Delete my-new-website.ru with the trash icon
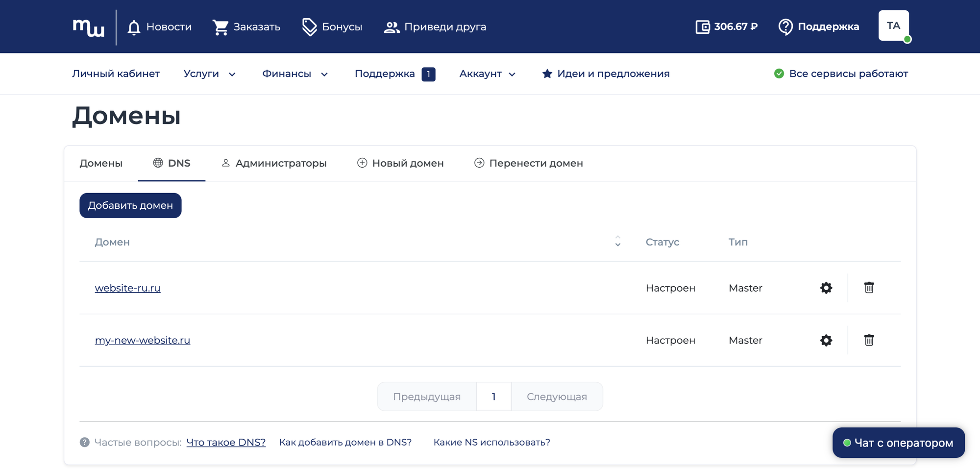980x473 pixels. coord(869,340)
